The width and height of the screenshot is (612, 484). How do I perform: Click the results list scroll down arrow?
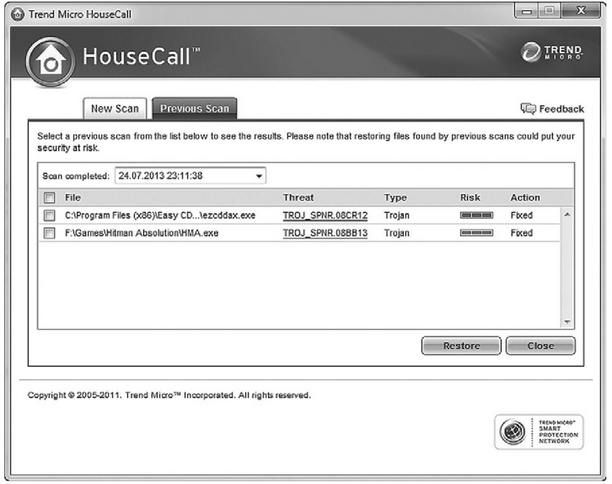567,322
